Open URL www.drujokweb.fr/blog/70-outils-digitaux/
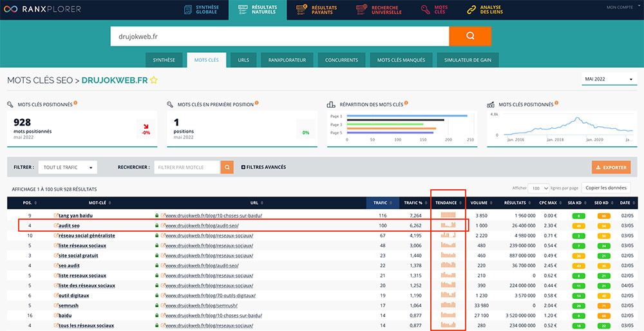Image resolution: width=644 pixels, height=331 pixels. tap(211, 296)
